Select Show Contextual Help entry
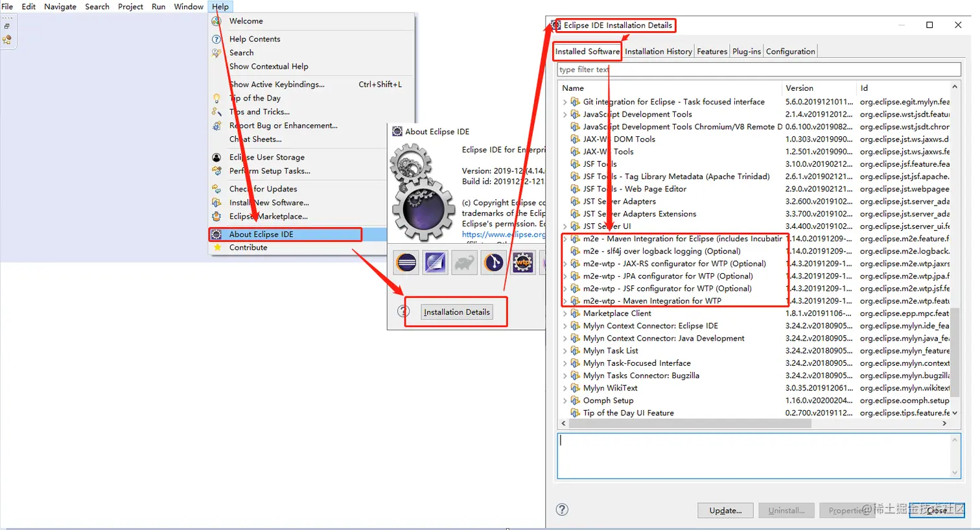This screenshot has height=530, width=980. point(311,66)
